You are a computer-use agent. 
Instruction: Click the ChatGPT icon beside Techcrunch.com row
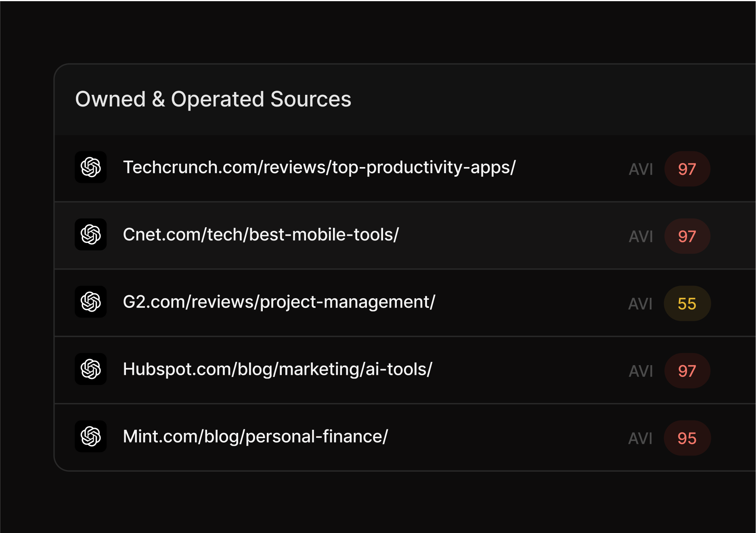click(x=91, y=167)
